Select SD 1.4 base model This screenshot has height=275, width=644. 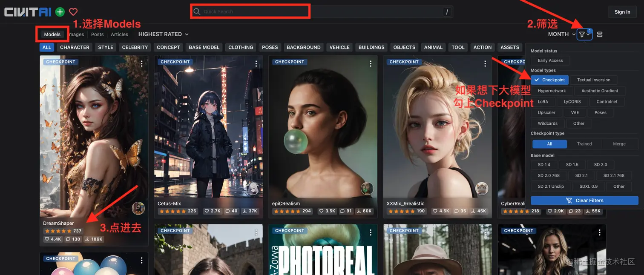click(544, 164)
